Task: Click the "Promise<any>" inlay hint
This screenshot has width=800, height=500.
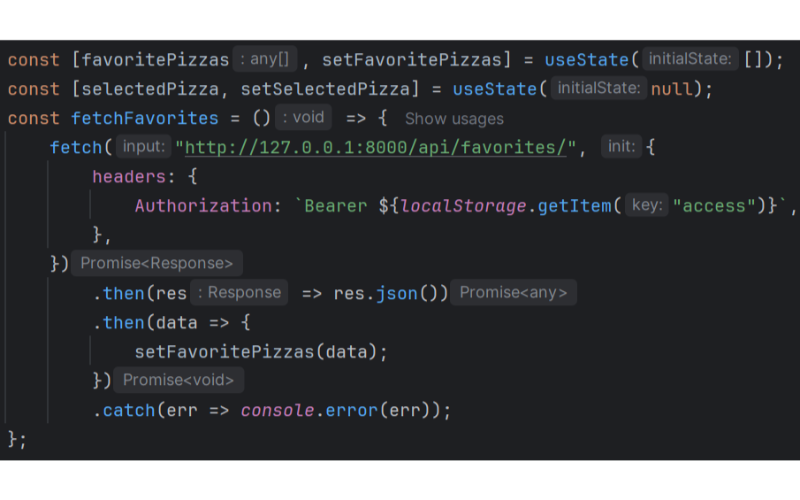Action: [513, 293]
